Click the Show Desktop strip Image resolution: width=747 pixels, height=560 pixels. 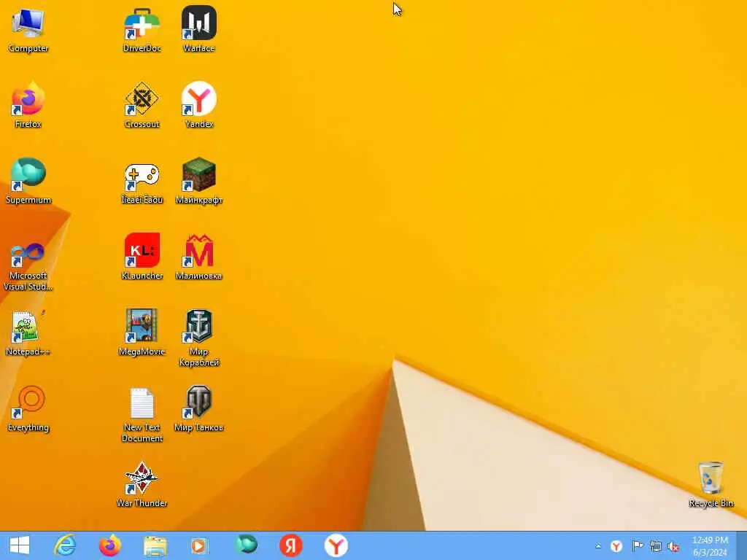742,545
